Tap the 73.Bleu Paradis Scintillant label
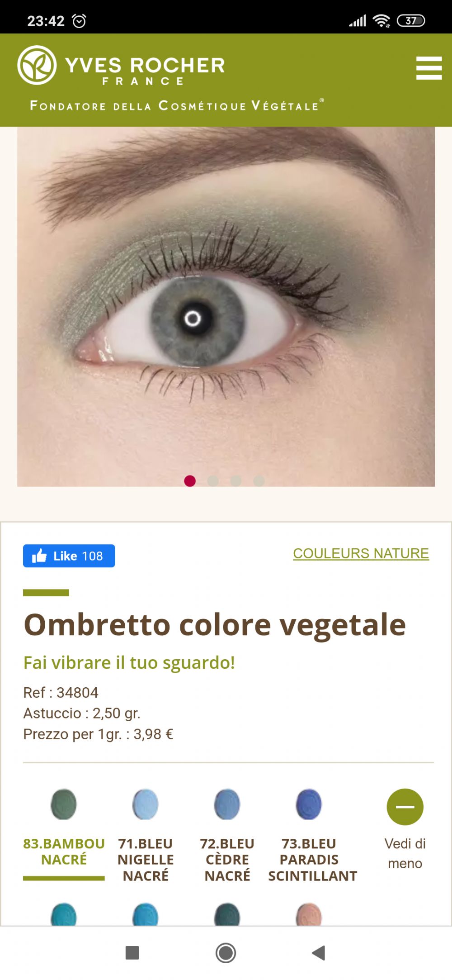452x980 pixels. pyautogui.click(x=312, y=860)
